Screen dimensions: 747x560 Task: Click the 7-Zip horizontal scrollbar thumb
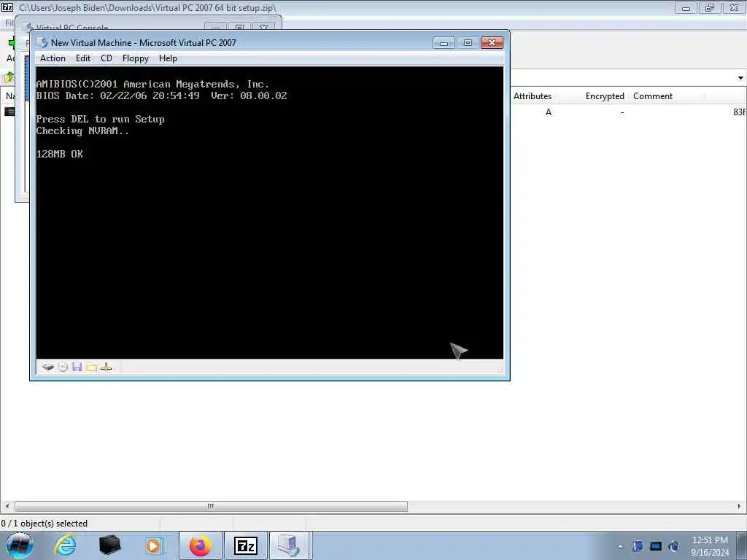click(211, 506)
